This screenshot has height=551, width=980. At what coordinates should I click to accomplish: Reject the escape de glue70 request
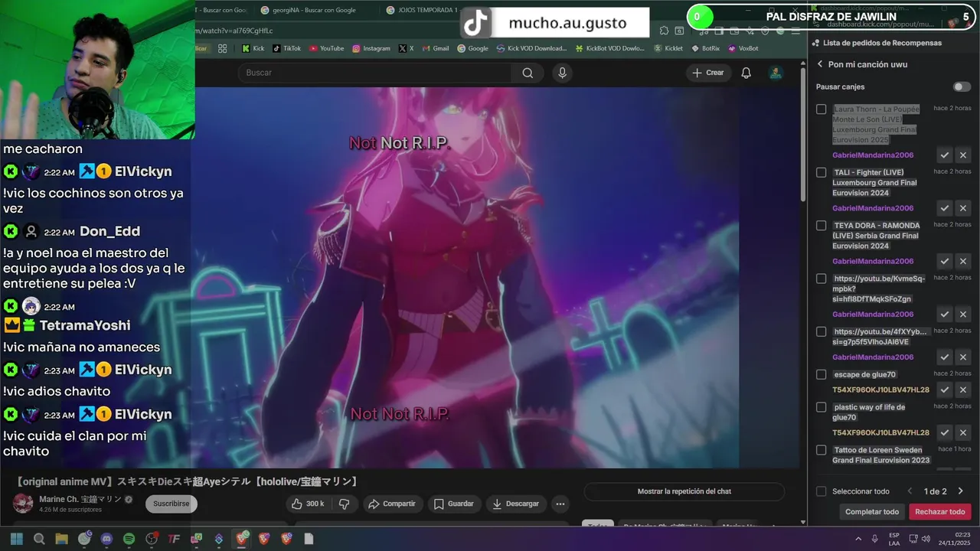click(x=963, y=390)
